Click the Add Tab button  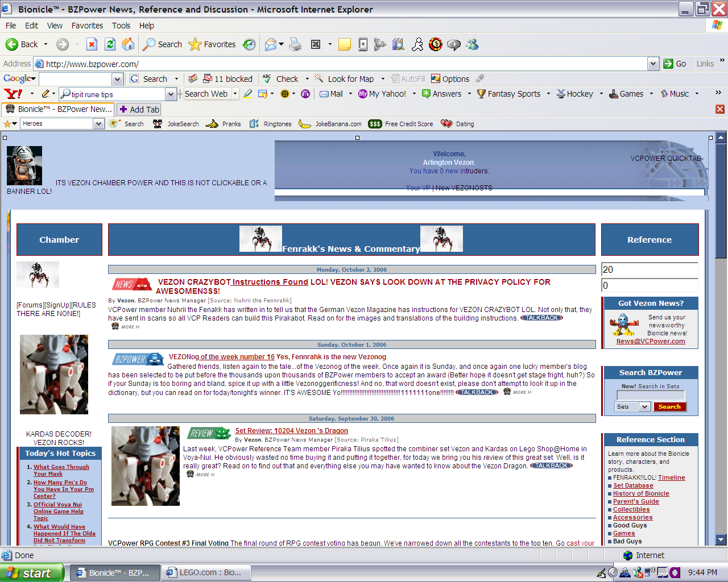pos(139,110)
